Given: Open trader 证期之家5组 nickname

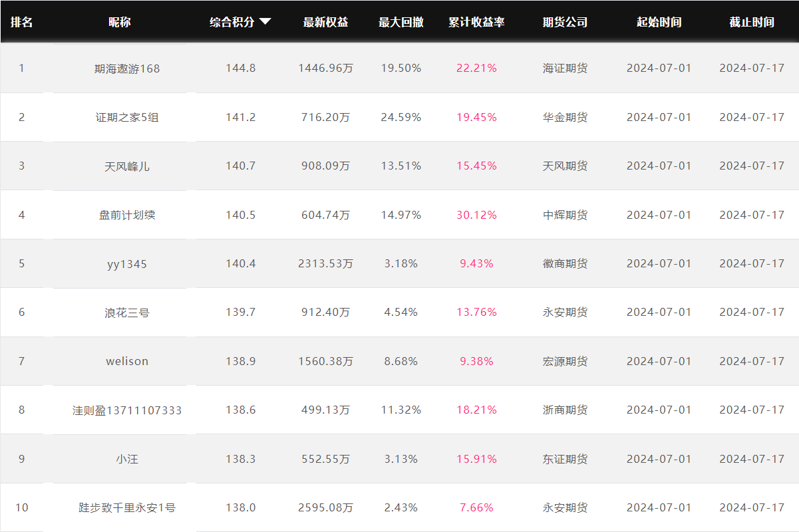Looking at the screenshot, I should point(127,117).
